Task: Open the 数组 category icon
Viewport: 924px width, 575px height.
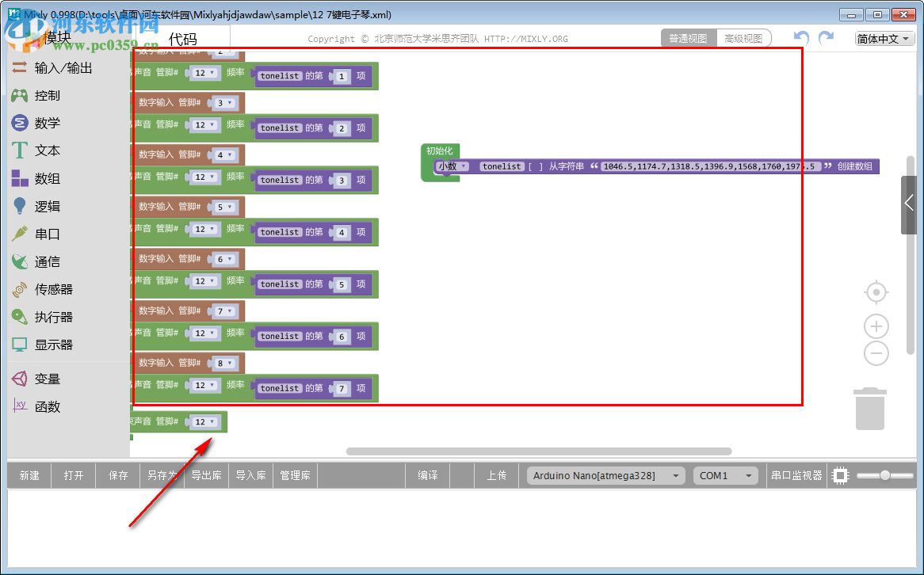Action: pyautogui.click(x=20, y=178)
